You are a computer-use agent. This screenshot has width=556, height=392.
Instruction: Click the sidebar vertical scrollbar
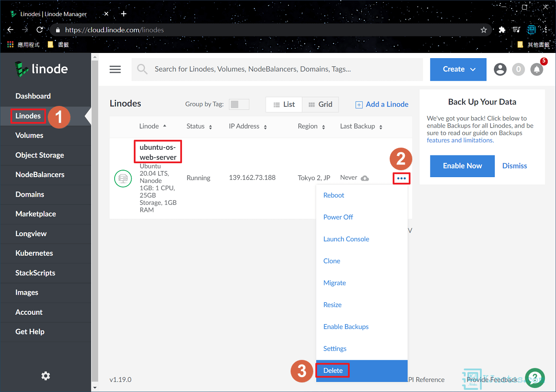tap(95, 222)
